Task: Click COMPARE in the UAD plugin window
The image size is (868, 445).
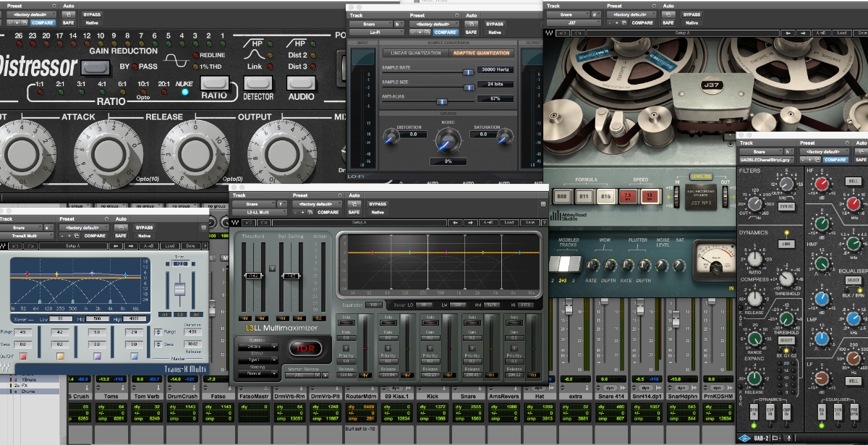Action: pos(835,159)
